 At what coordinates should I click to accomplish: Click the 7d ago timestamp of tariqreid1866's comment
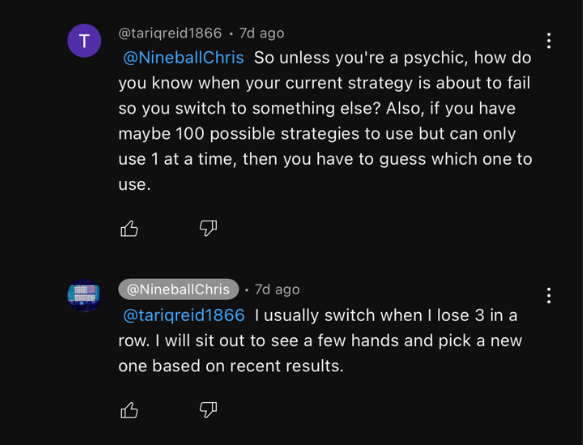coord(262,33)
